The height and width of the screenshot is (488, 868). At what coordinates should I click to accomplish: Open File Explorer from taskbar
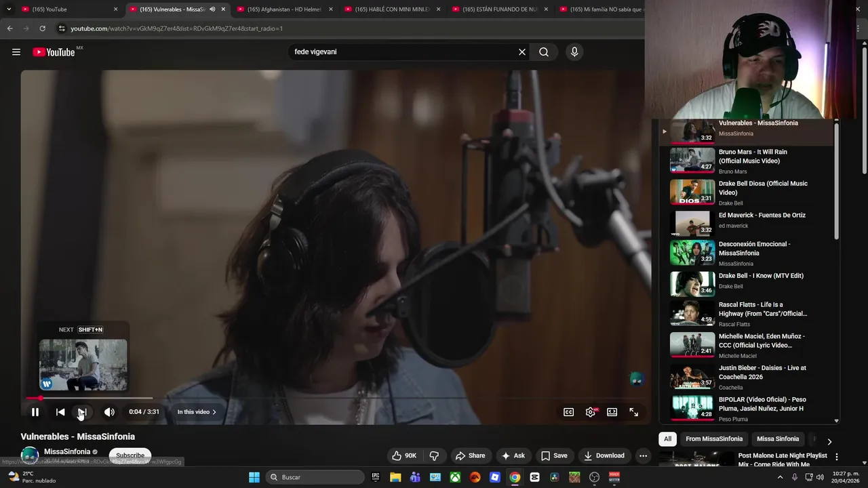click(x=395, y=477)
